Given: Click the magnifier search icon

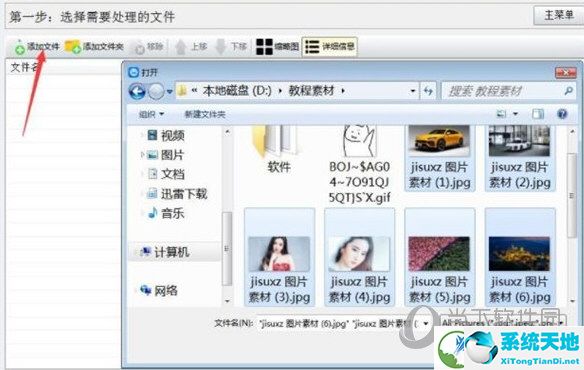Looking at the screenshot, I should 568,91.
